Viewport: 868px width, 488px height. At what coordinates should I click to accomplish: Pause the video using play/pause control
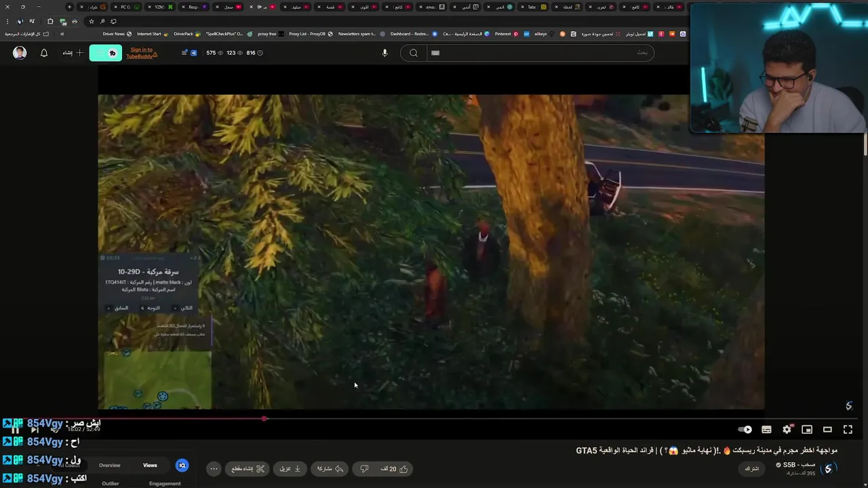click(15, 430)
